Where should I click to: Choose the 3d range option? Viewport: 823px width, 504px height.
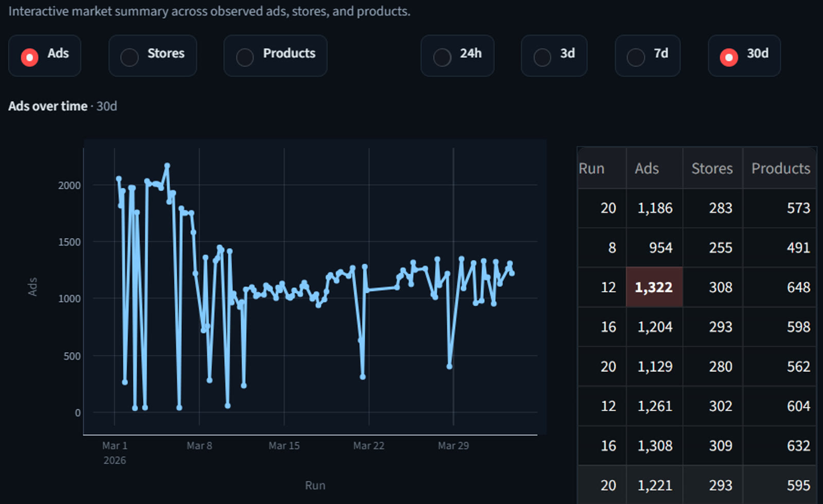[554, 56]
